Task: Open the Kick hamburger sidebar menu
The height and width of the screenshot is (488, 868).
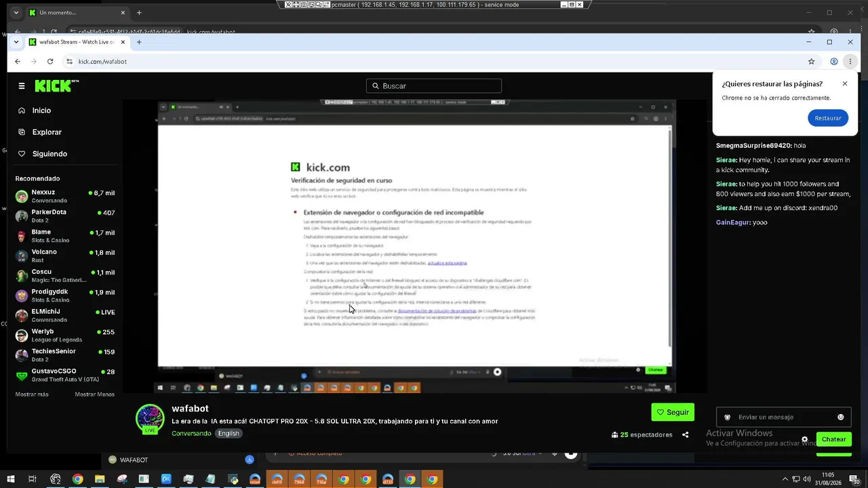Action: pos(22,86)
